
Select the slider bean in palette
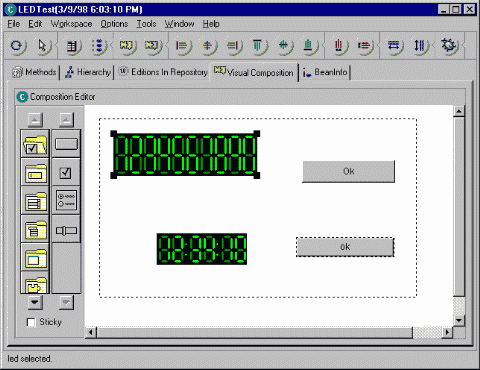coord(66,230)
